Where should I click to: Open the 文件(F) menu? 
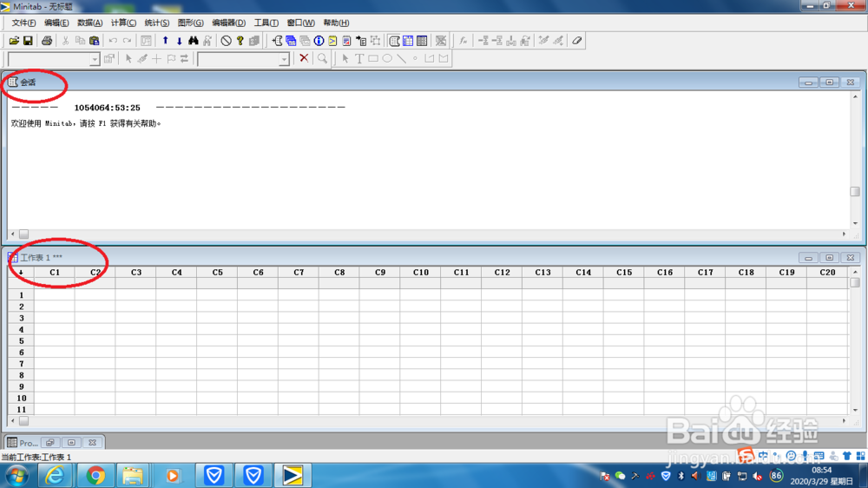(23, 23)
